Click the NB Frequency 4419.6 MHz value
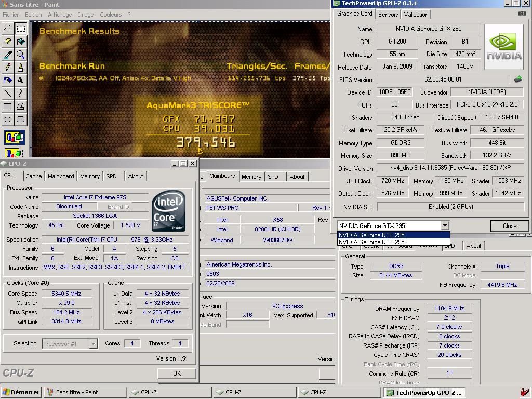The image size is (532, 399). tap(502, 284)
